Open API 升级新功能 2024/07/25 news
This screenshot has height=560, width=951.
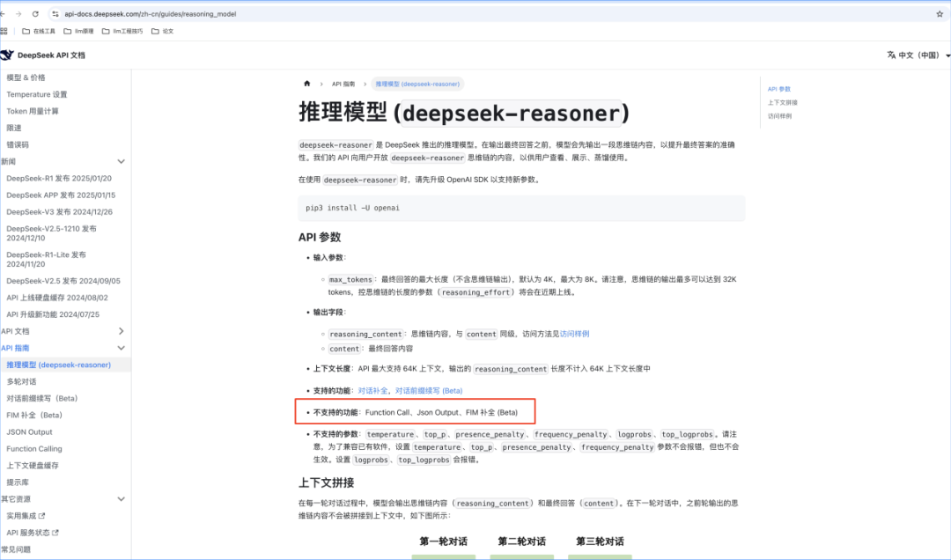tap(54, 315)
